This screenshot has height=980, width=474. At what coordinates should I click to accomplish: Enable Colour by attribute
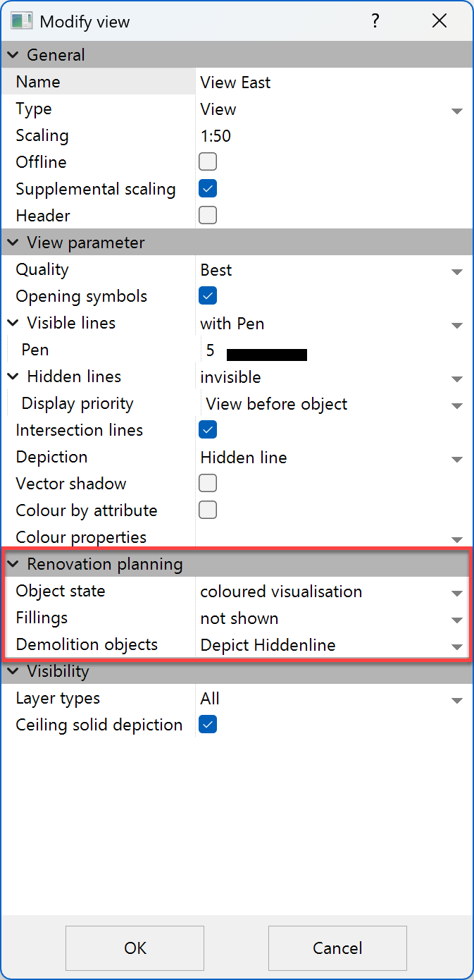(x=207, y=510)
